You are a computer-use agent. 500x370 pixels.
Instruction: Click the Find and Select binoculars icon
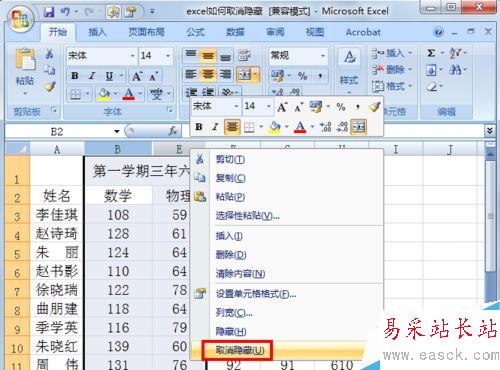coord(455,70)
